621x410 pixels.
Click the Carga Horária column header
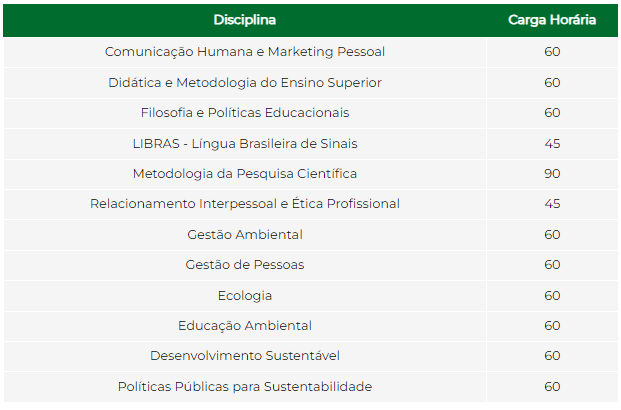[x=552, y=20]
